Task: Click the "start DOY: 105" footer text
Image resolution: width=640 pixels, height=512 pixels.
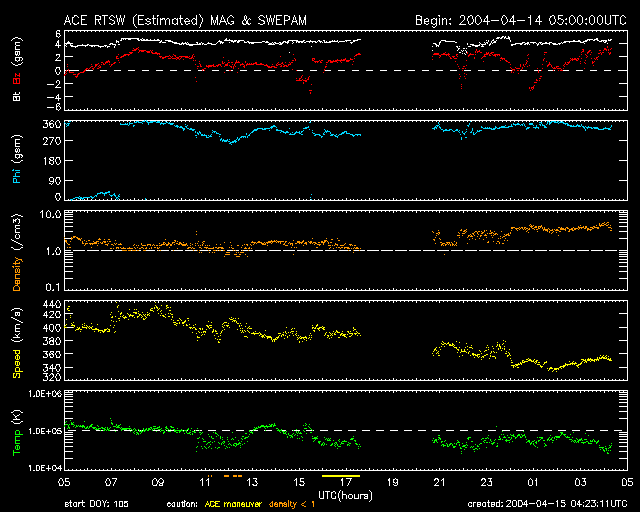Action: 96,504
